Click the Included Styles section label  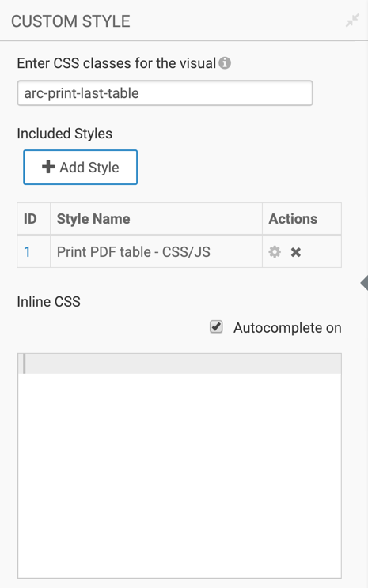pyautogui.click(x=65, y=134)
